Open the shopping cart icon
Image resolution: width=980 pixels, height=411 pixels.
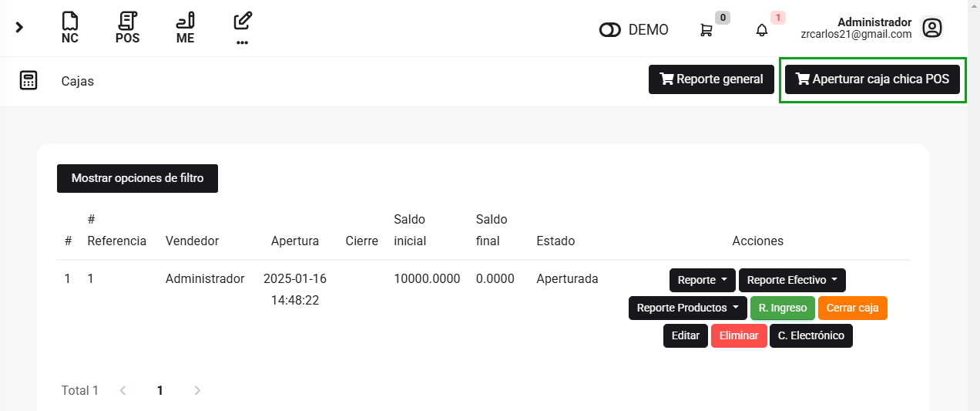[x=706, y=30]
